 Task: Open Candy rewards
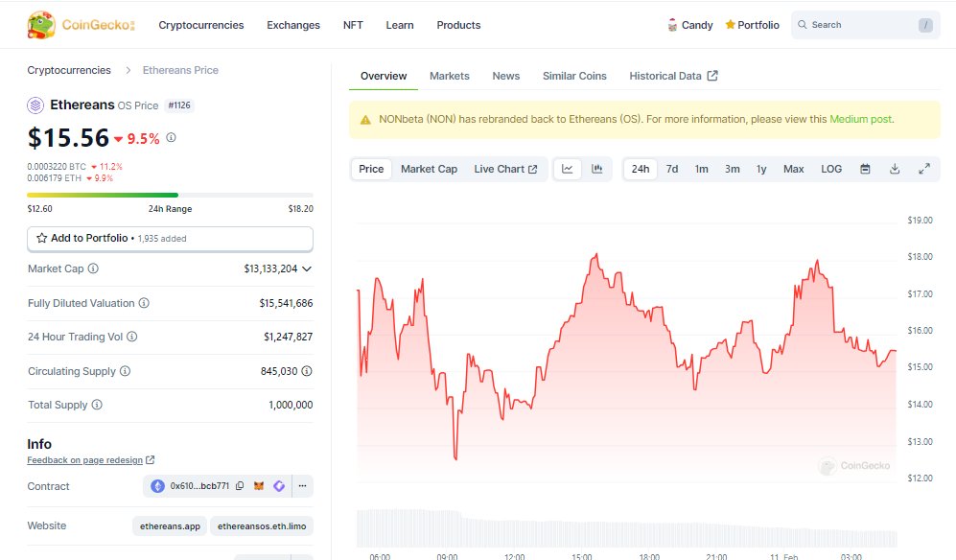(690, 25)
